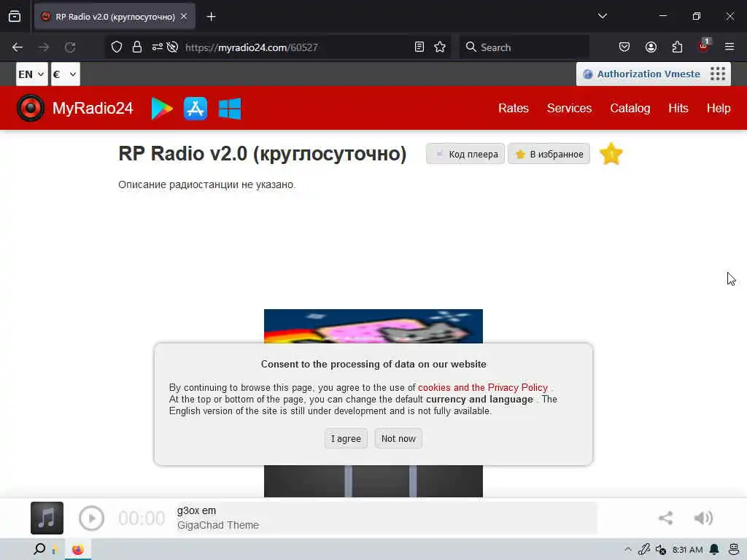Open the Help menu
This screenshot has height=560, width=747.
719,108
